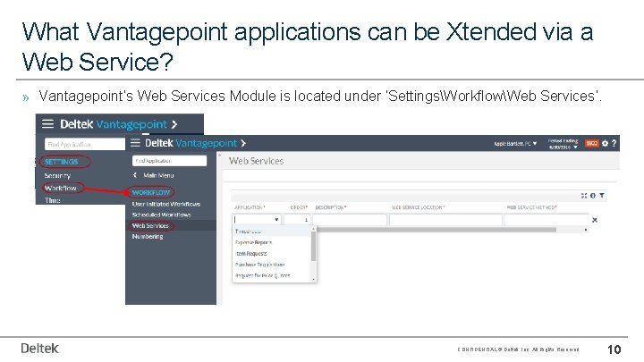The width and height of the screenshot is (644, 362).
Task: Select Item Requests from the application list
Action: pyautogui.click(x=271, y=254)
